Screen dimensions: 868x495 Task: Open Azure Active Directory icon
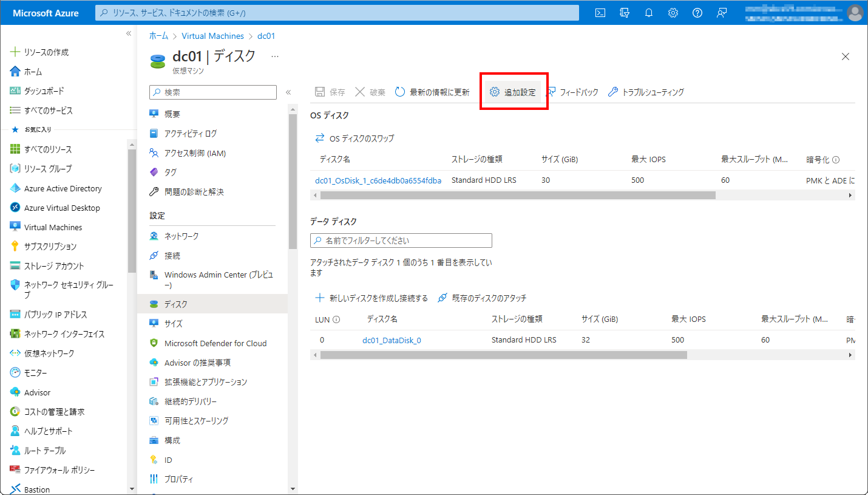click(16, 188)
